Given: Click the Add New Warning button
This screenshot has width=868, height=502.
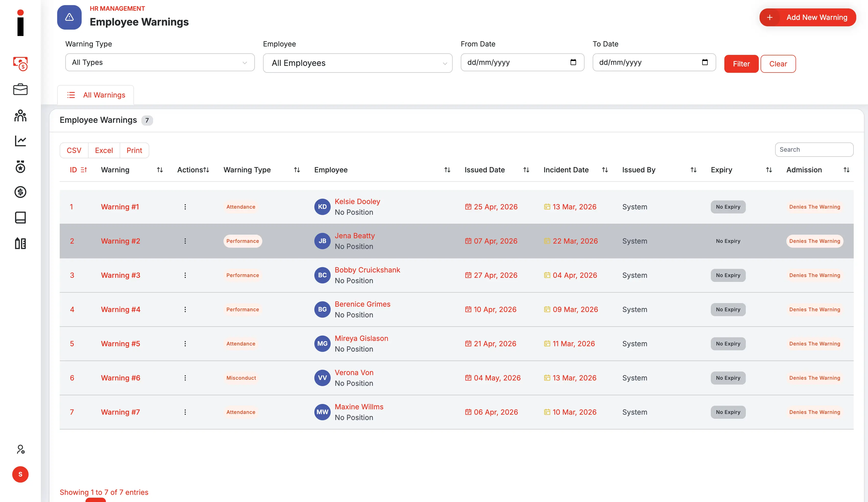Looking at the screenshot, I should point(807,17).
